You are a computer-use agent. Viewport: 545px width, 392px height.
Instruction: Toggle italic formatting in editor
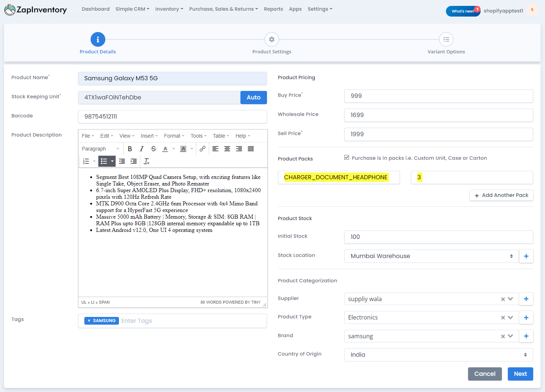coord(141,149)
